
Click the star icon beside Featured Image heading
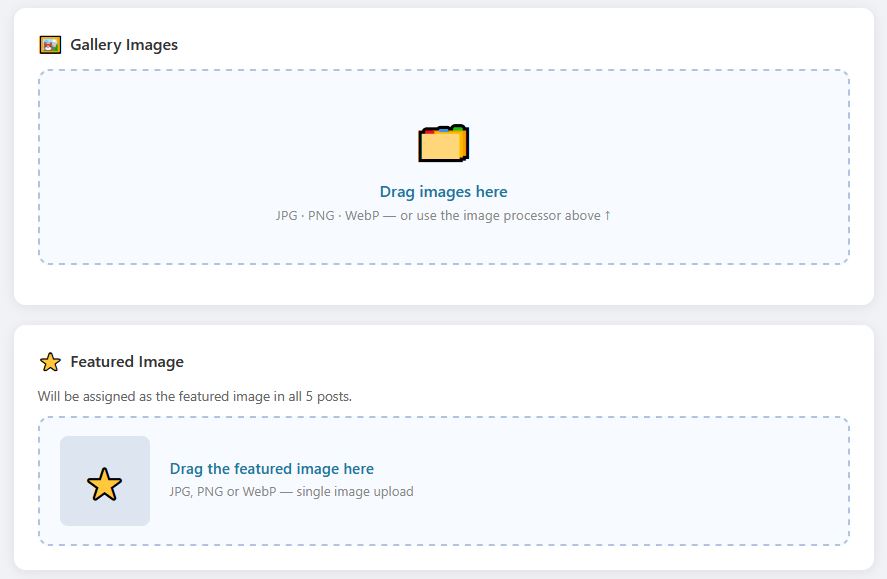(x=50, y=362)
